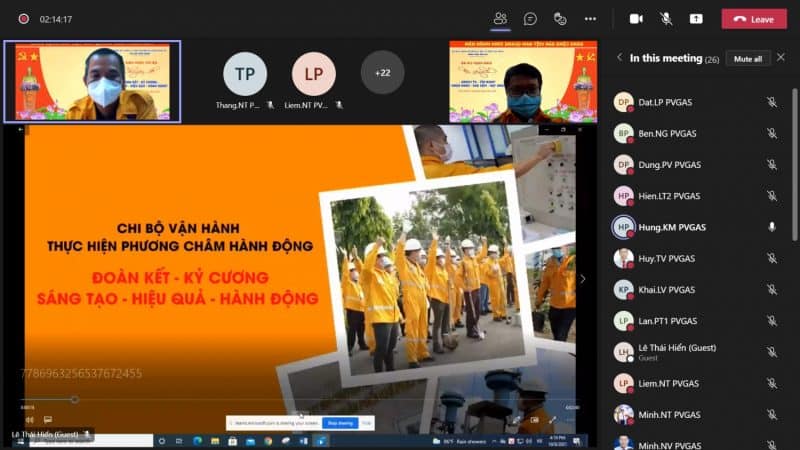Screen dimensions: 800x450
Task: Open the More actions ellipsis menu
Action: pyautogui.click(x=590, y=19)
